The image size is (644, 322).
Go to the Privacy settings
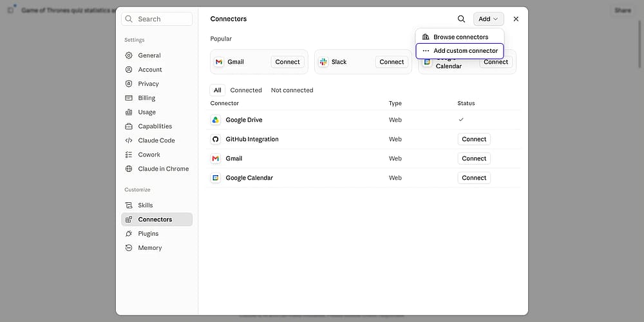click(x=156, y=84)
